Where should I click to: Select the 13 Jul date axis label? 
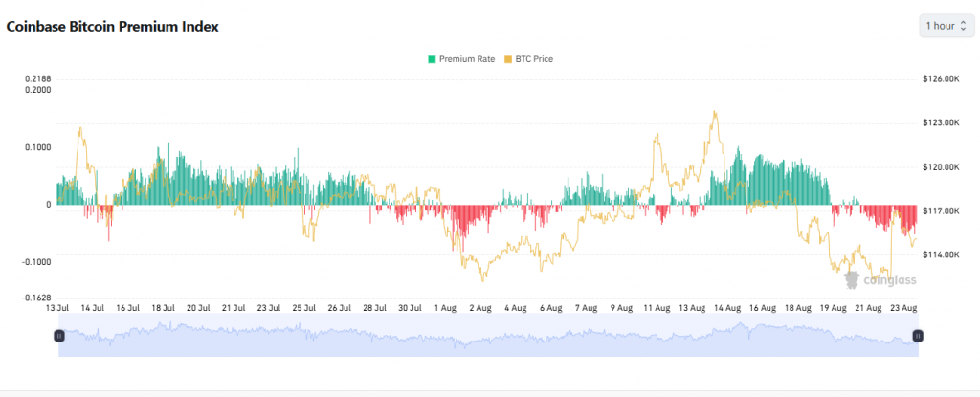[x=56, y=308]
